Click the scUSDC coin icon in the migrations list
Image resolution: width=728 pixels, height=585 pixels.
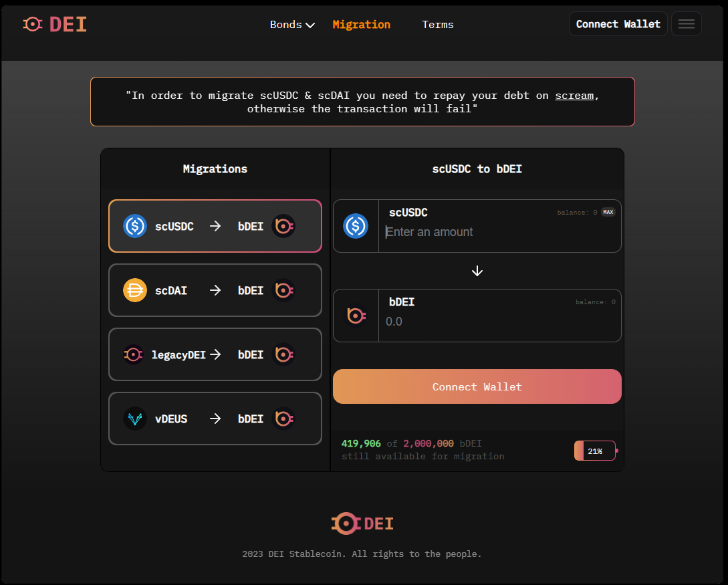coord(134,226)
